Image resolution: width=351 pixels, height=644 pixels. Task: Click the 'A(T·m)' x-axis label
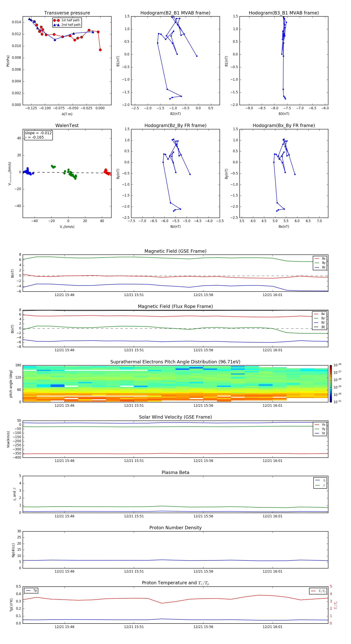[x=67, y=114]
